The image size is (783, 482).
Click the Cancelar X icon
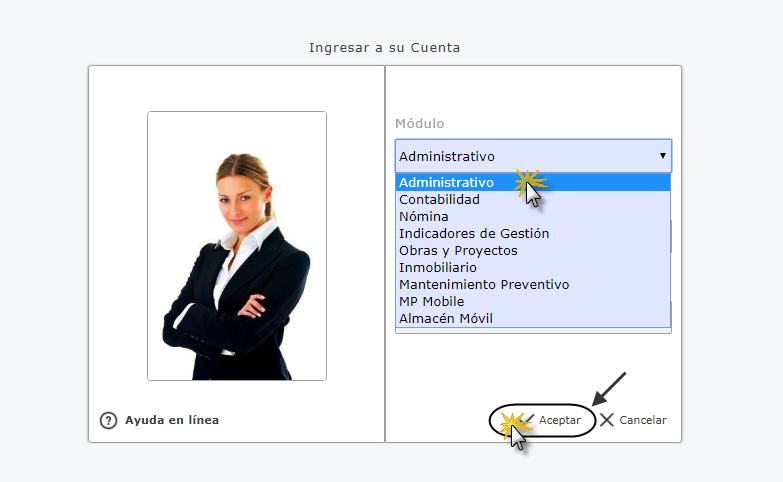[607, 420]
